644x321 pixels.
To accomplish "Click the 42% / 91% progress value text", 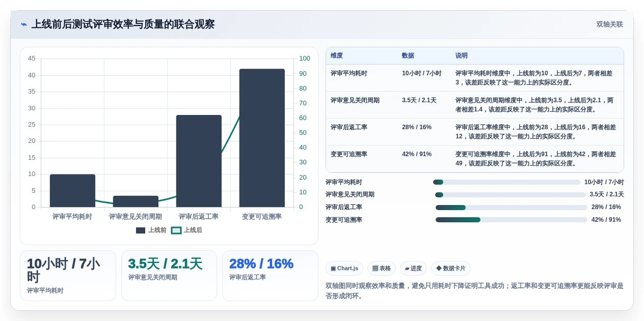I will click(x=606, y=220).
